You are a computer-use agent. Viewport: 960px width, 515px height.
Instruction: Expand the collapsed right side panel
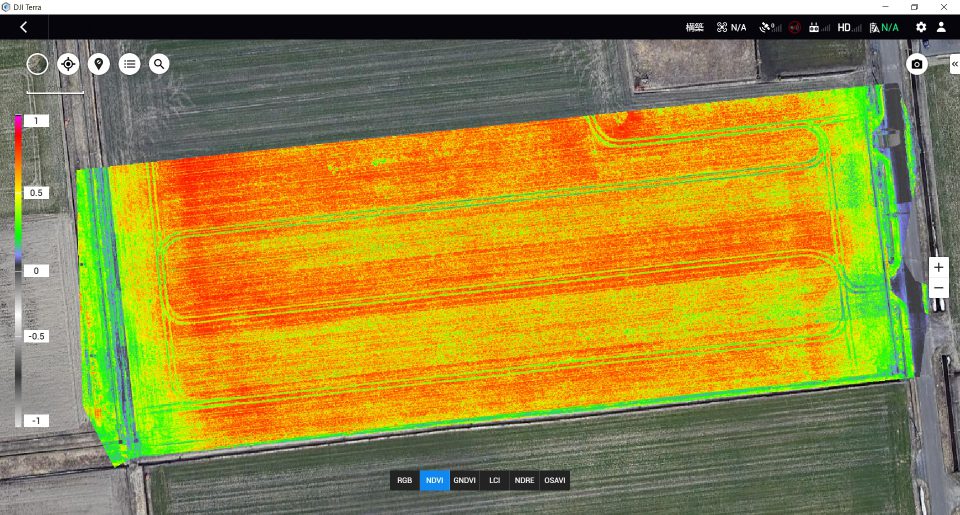pyautogui.click(x=954, y=64)
